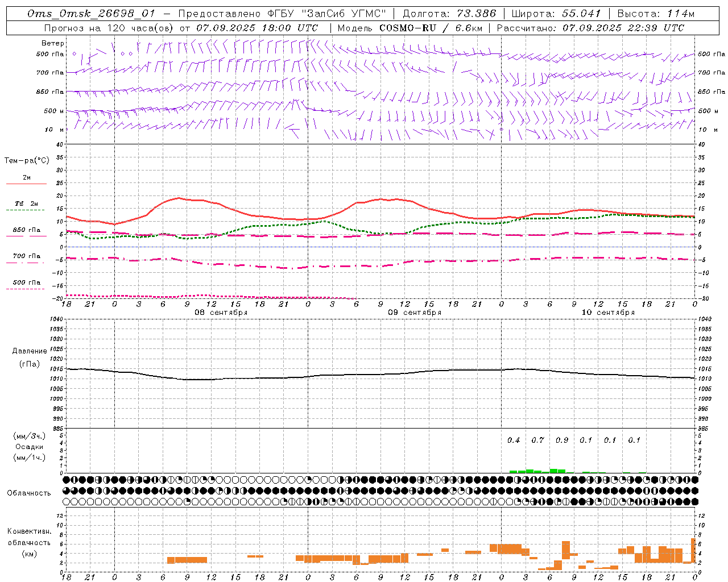Image resolution: width=728 pixels, height=582 pixels.
Task: Click the Широта: 55.041 value
Action: tap(556, 14)
